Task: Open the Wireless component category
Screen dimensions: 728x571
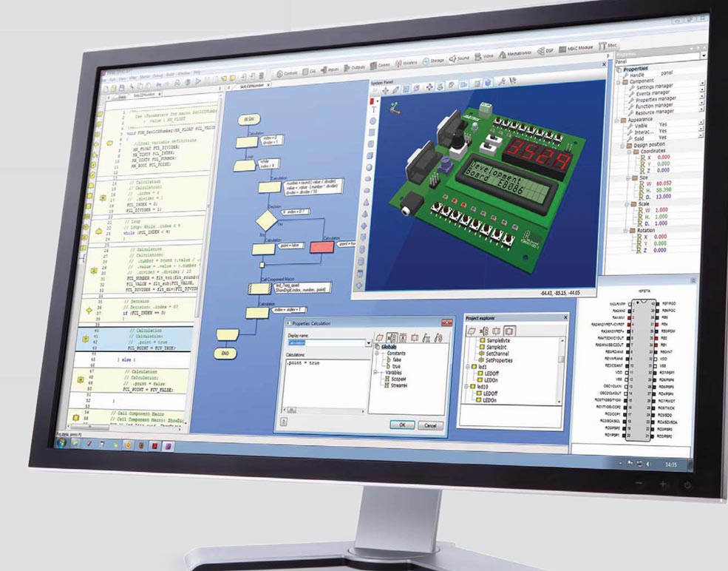Action: point(406,63)
